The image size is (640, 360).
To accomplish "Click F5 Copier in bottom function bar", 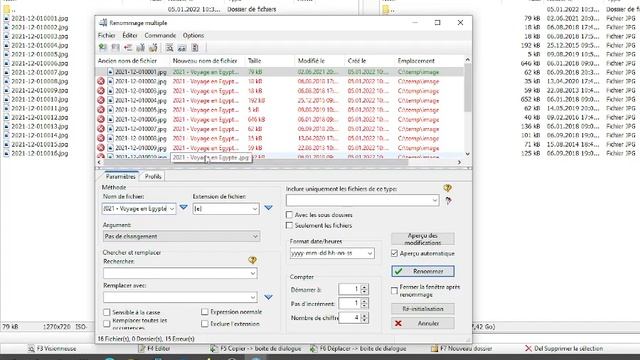I will point(256,349).
